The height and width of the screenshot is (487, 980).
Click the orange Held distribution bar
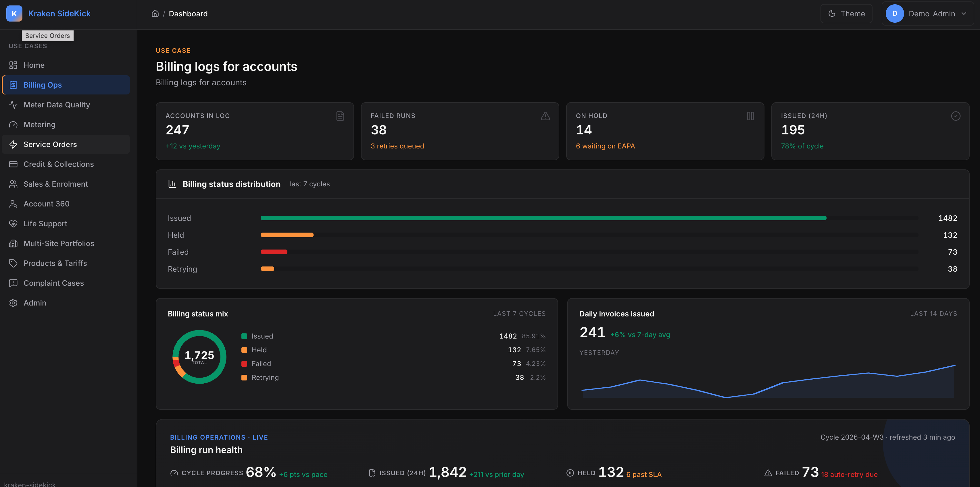tap(287, 235)
